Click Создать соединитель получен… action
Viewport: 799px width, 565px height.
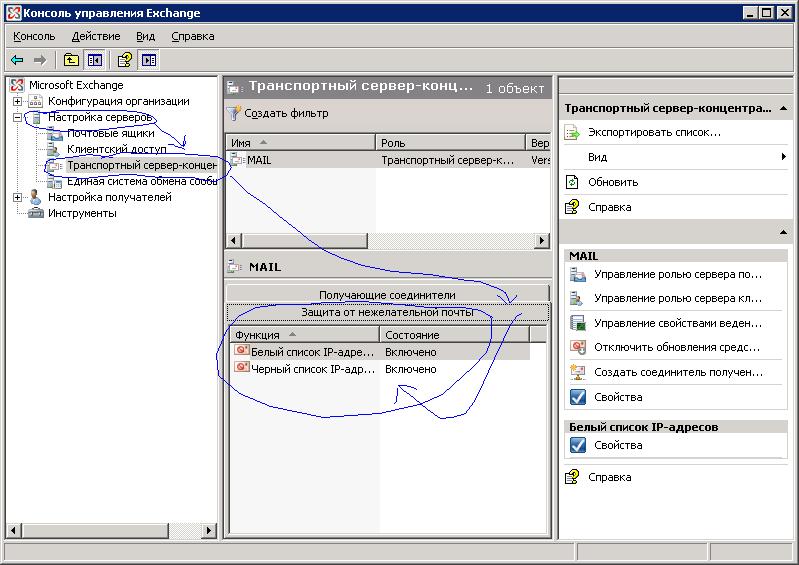coord(679,372)
